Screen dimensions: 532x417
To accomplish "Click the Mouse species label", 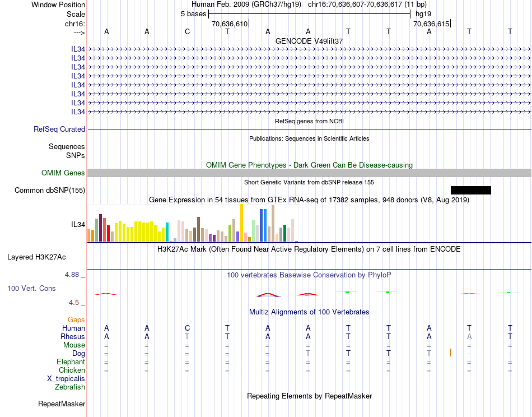I will (74, 345).
